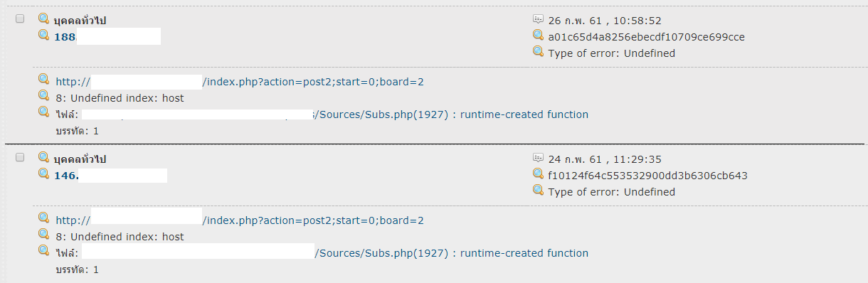
Task: Filter by session icon beside a01c65d4a8256ebecdf10709ce699cce
Action: click(x=538, y=35)
